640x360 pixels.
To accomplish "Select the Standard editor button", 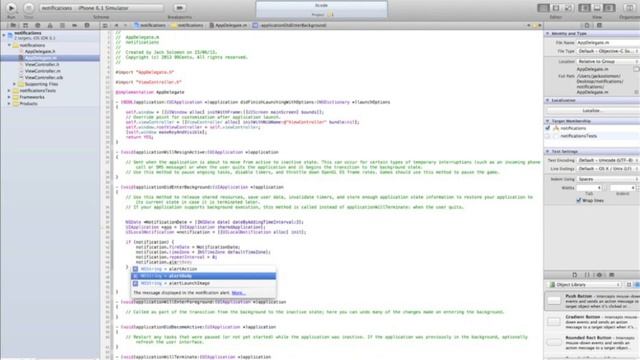I will click(543, 8).
